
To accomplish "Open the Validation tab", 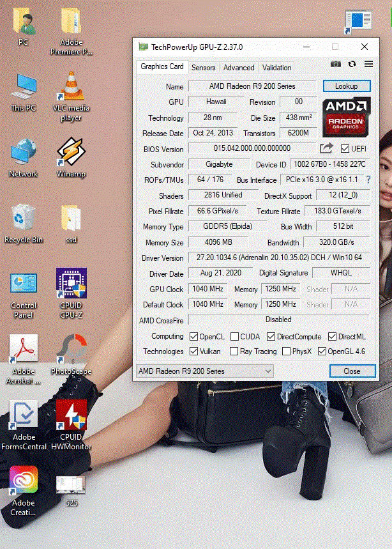I will coord(276,68).
